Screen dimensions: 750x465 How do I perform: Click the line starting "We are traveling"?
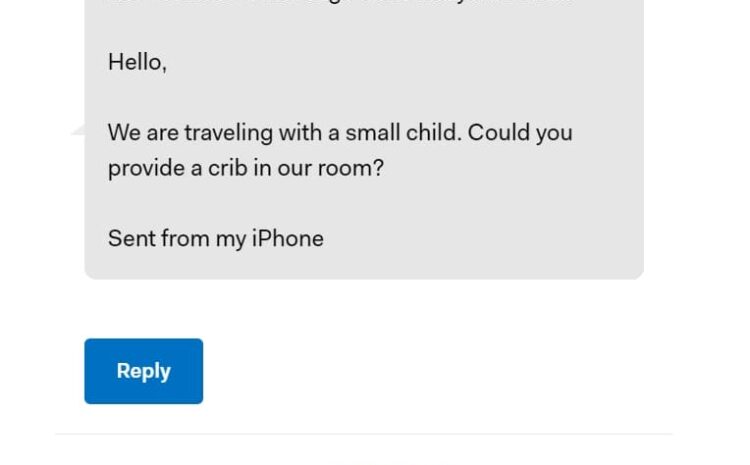click(340, 133)
